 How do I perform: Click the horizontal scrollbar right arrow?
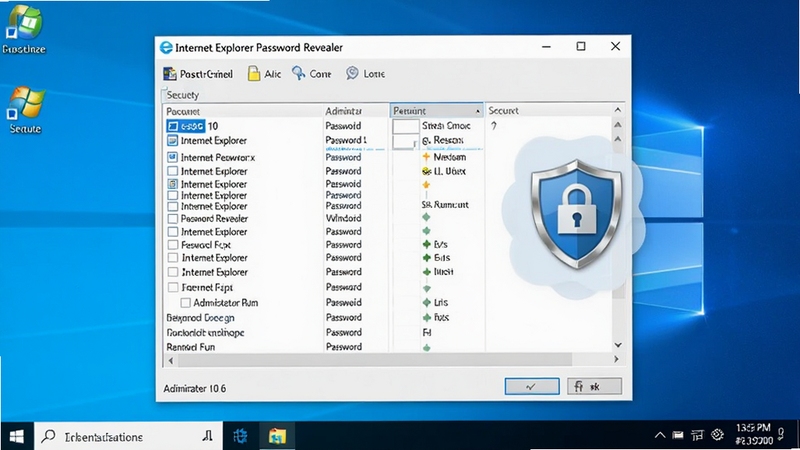click(x=616, y=359)
